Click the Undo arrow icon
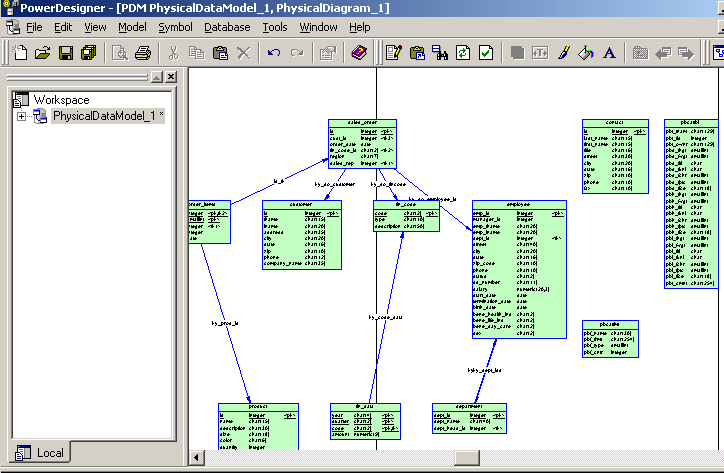The image size is (724, 473). tap(273, 52)
